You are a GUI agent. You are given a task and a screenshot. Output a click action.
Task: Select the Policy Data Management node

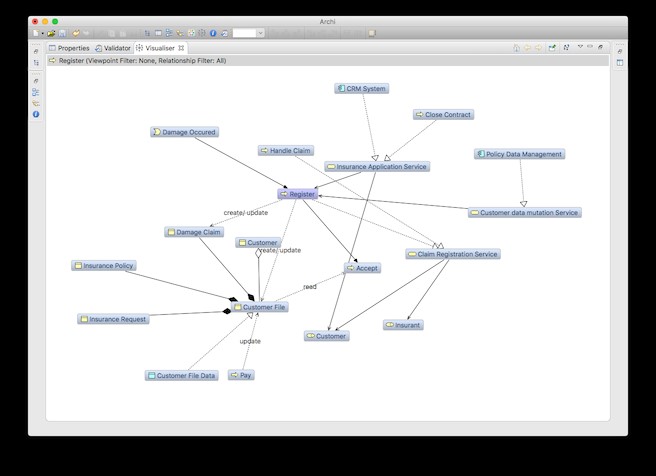(520, 154)
